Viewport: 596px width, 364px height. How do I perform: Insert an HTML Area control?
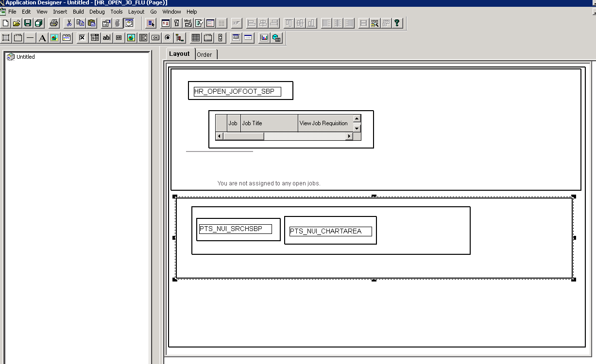[x=119, y=37]
